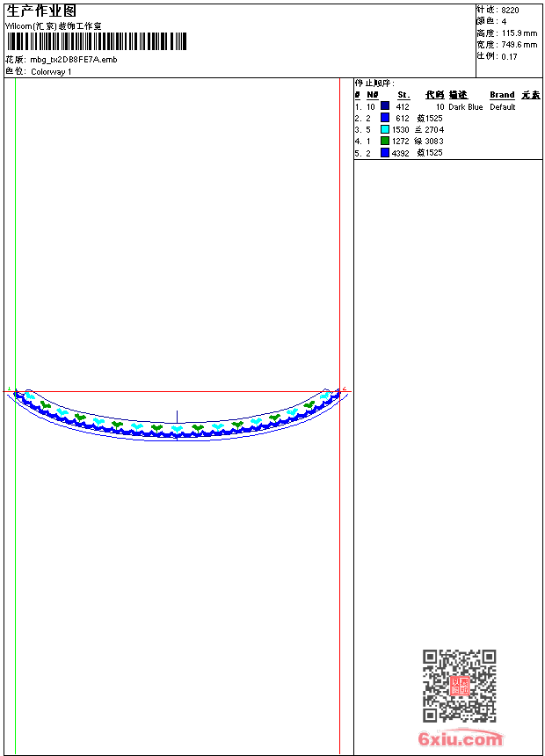This screenshot has width=545, height=756.
Task: Click the width value 749.6 mm
Action: coord(520,45)
